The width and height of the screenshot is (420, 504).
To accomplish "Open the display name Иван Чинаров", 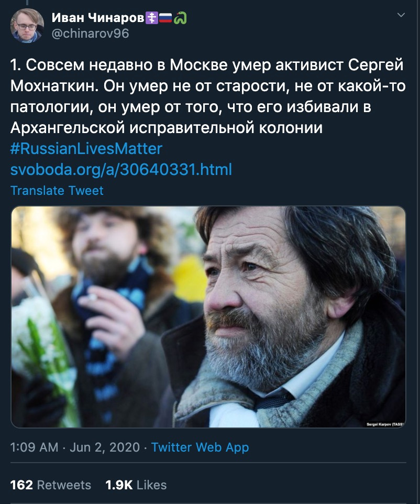I will 98,18.
